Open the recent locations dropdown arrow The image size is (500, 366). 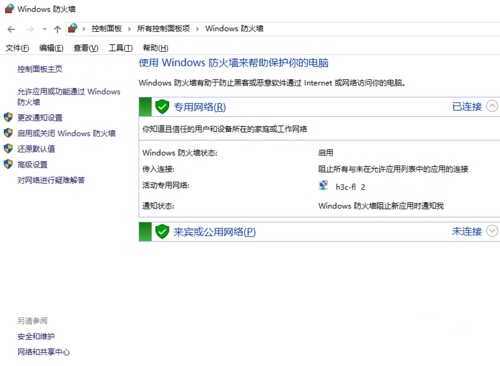pyautogui.click(x=44, y=29)
